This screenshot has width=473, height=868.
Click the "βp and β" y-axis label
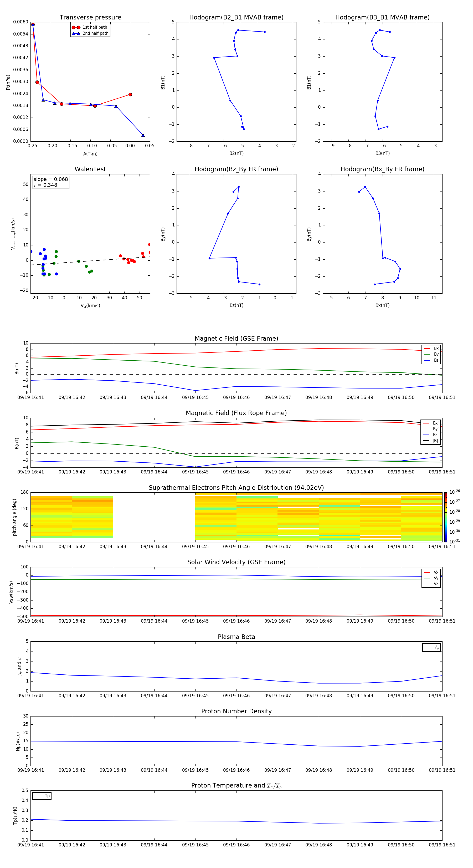pos(20,666)
